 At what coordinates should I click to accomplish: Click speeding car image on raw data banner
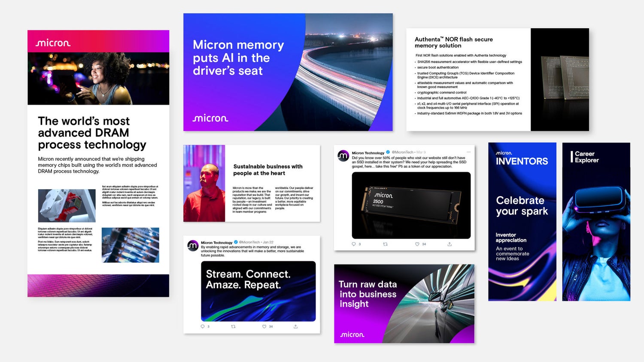429,304
